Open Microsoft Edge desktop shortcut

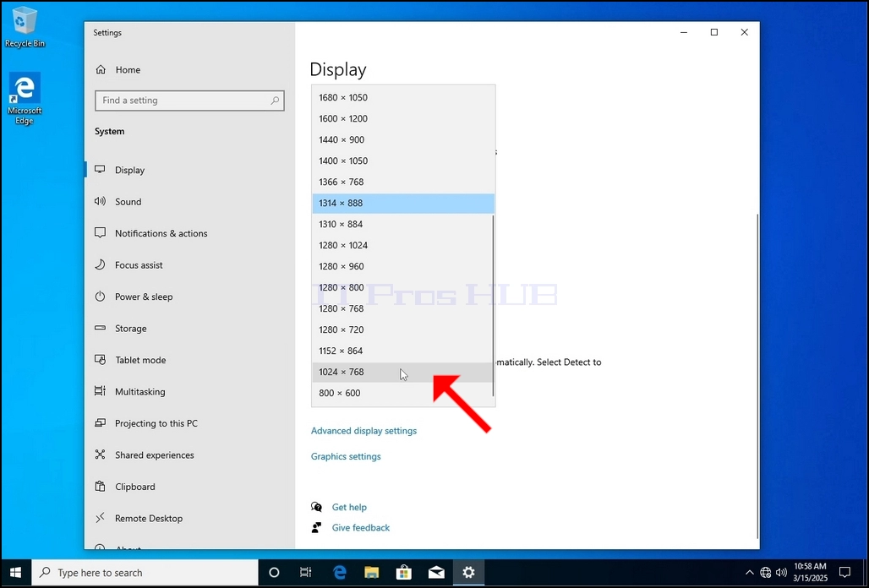pyautogui.click(x=25, y=99)
